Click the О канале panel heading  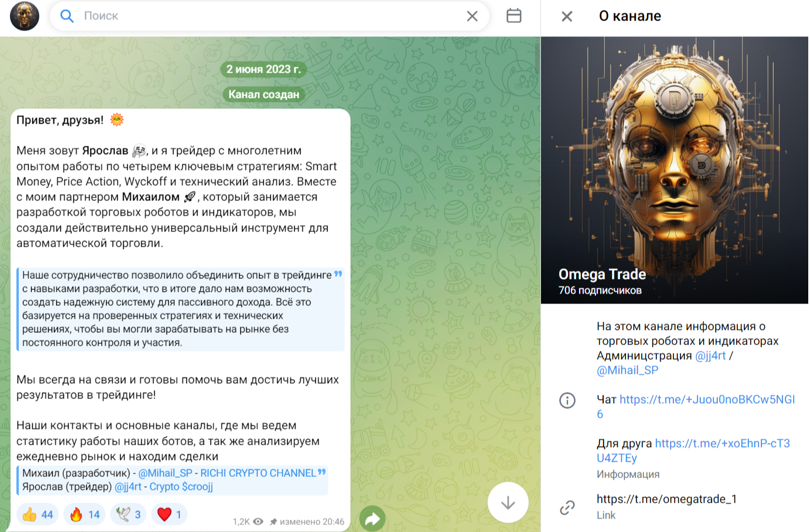tap(630, 16)
